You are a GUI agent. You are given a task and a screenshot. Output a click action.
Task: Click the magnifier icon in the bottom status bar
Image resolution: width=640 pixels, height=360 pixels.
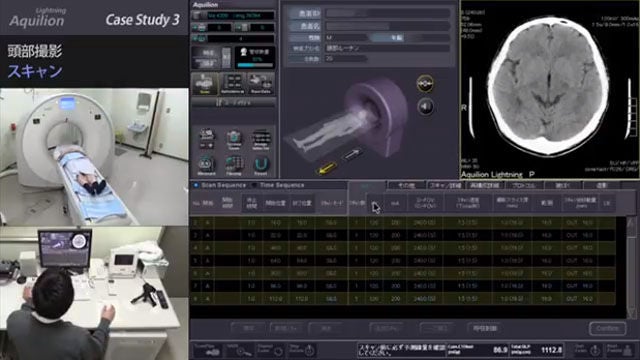coord(241,350)
